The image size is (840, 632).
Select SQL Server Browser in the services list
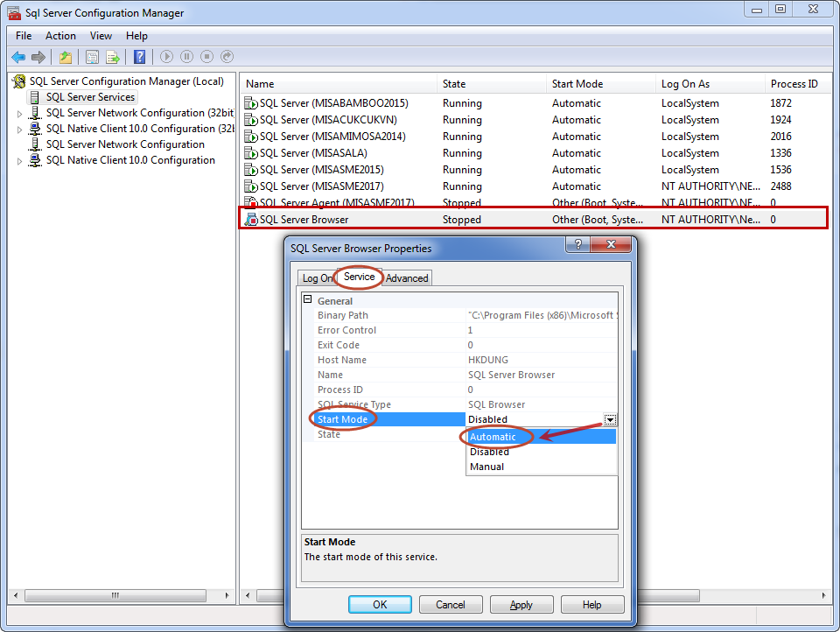(304, 219)
